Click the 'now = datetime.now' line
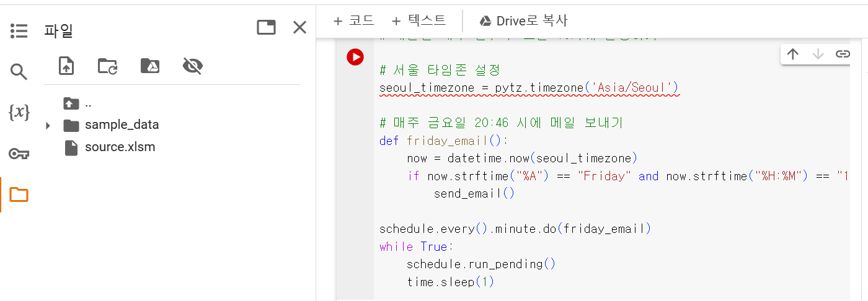868x301 pixels. 522,158
